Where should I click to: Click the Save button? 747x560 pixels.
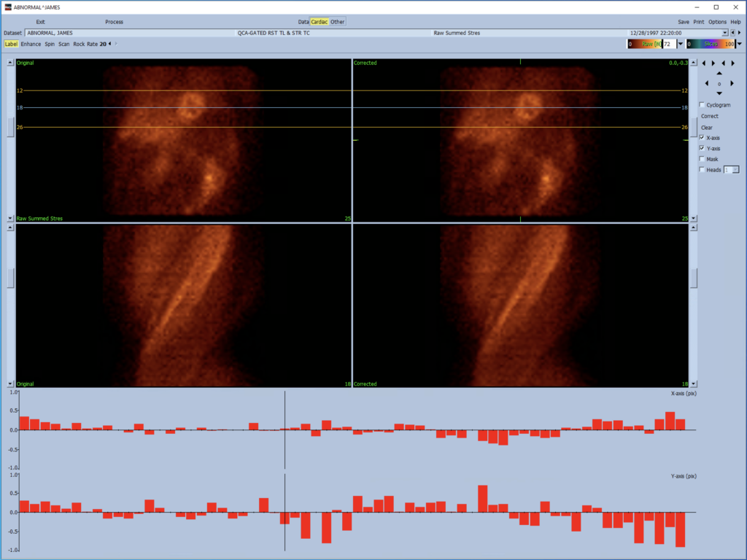click(684, 22)
